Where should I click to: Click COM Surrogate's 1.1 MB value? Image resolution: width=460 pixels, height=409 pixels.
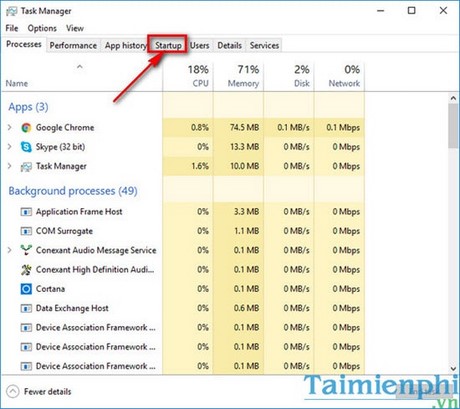click(x=246, y=231)
